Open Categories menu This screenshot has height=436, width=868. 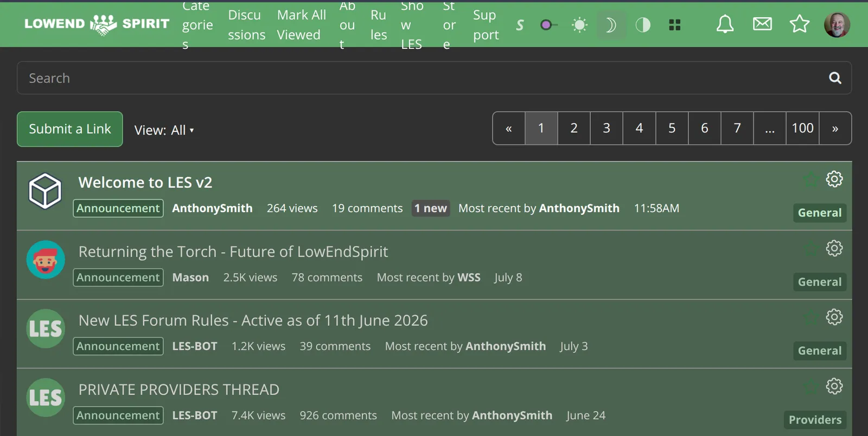[197, 25]
